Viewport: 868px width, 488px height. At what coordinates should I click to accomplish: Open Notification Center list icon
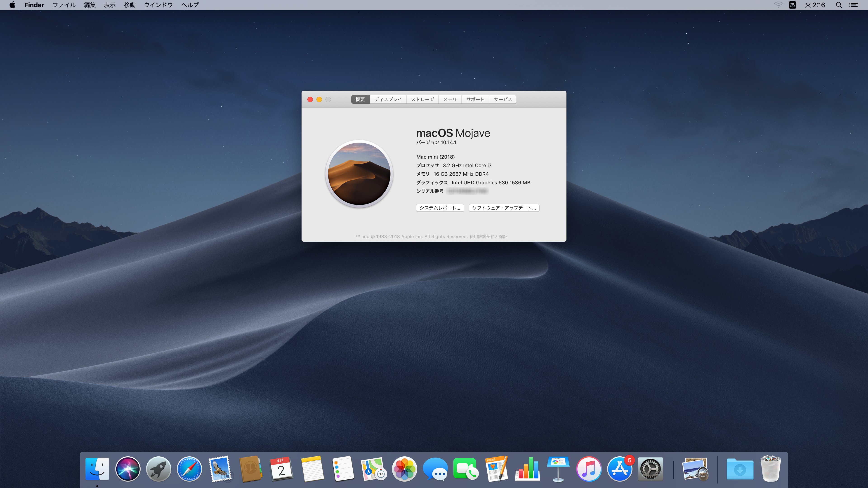coord(854,5)
